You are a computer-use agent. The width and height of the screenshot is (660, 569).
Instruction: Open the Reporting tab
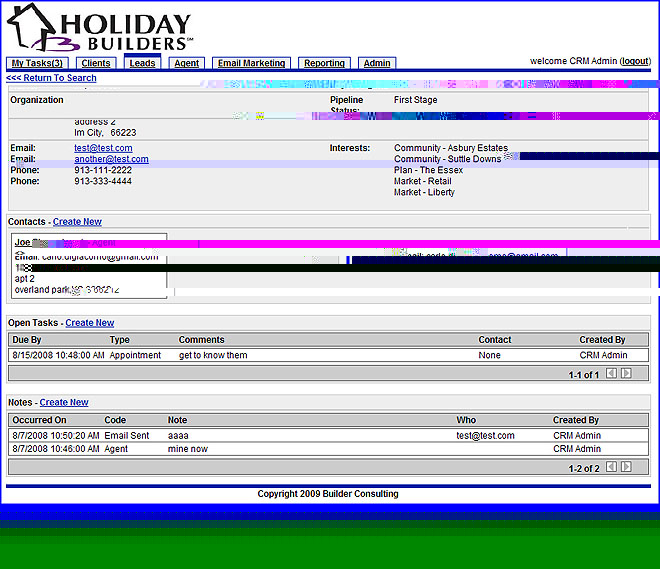click(x=324, y=63)
